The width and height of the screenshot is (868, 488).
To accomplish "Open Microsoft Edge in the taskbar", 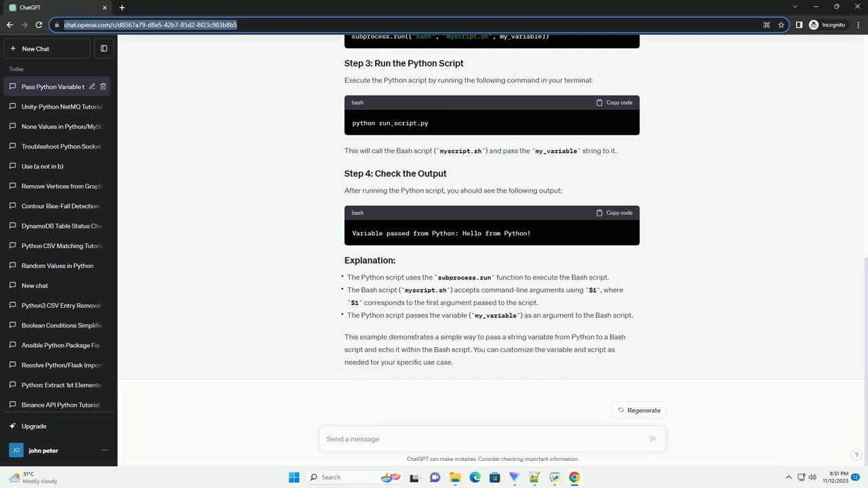I will pos(475,477).
